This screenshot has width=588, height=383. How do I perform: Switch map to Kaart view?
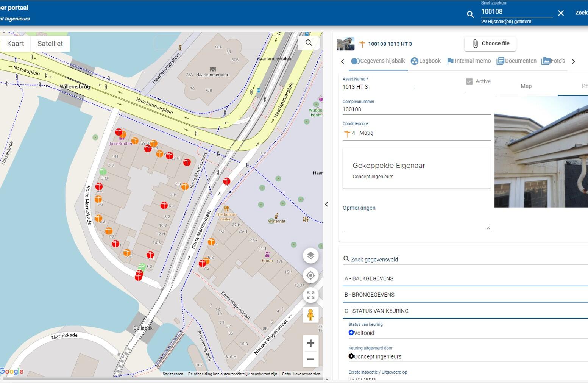coord(16,44)
